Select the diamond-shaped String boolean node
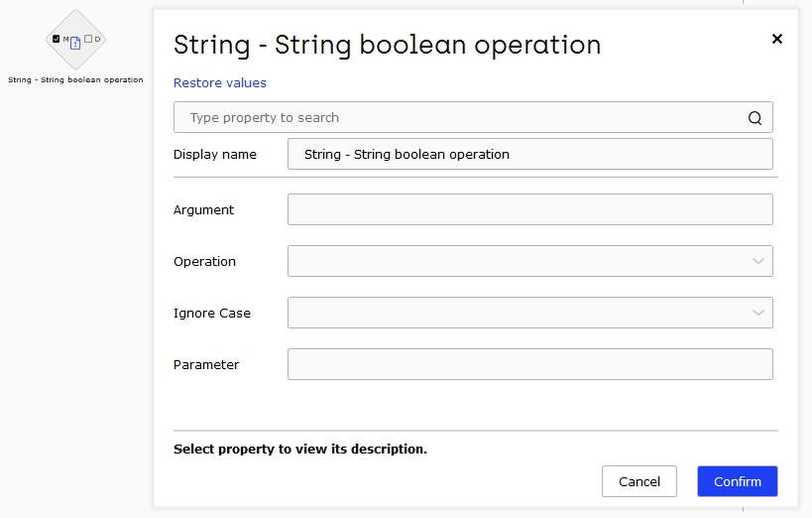Viewport: 812px width, 518px height. pyautogui.click(x=75, y=40)
